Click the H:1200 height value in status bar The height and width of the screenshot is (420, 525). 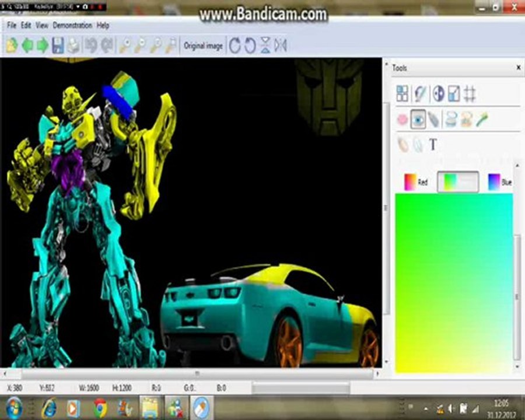click(121, 388)
